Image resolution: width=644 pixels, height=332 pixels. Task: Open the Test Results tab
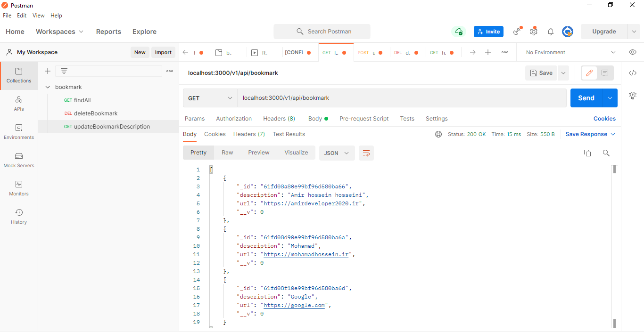289,134
